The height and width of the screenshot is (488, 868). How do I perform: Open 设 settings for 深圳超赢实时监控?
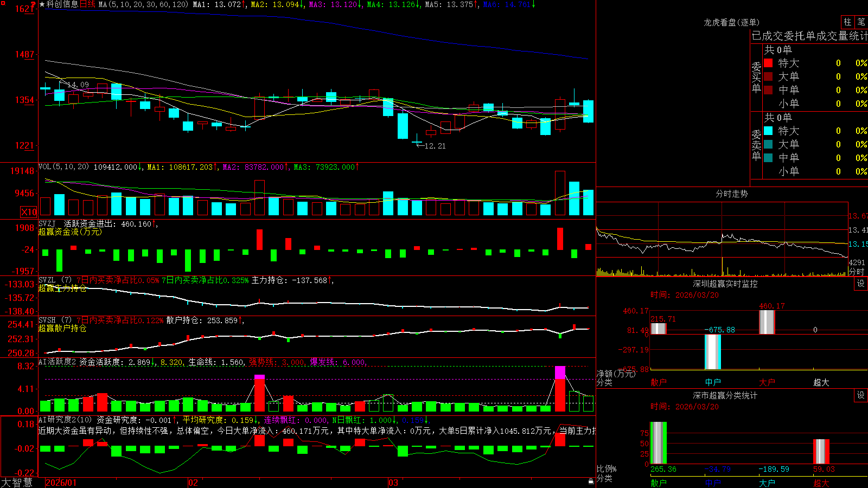coord(861,284)
